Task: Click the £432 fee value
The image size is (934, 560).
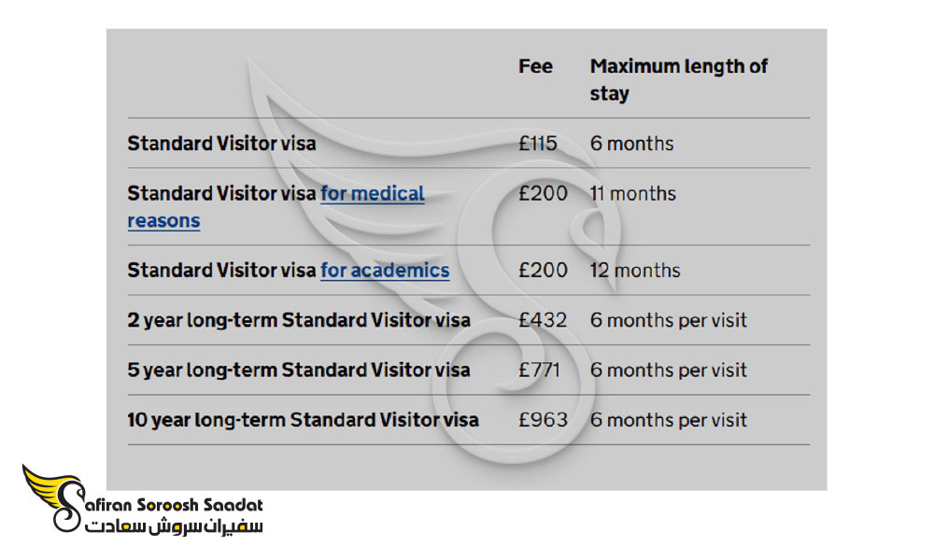Action: 543,320
